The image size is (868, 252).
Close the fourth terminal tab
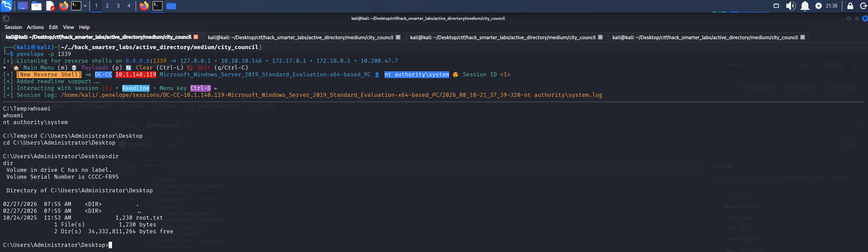tap(803, 37)
